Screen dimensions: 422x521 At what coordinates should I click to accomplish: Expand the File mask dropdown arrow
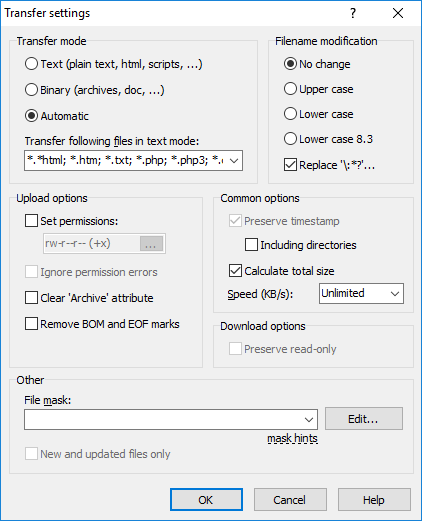point(309,420)
